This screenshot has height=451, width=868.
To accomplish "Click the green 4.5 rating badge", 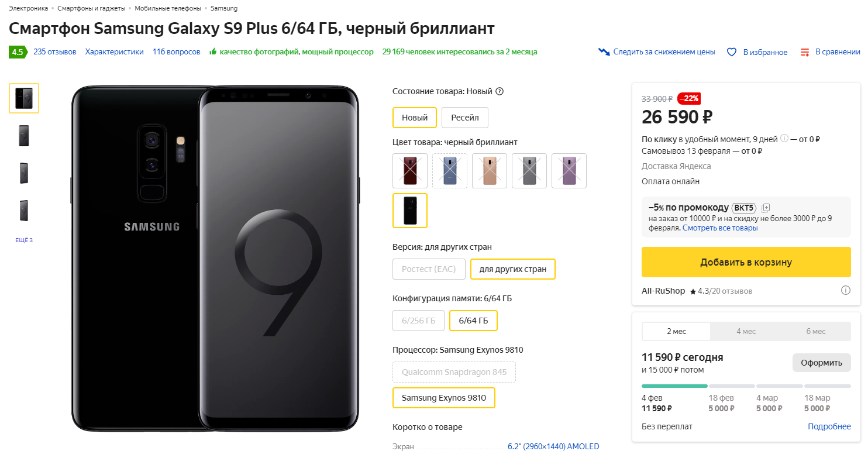I will (x=17, y=52).
